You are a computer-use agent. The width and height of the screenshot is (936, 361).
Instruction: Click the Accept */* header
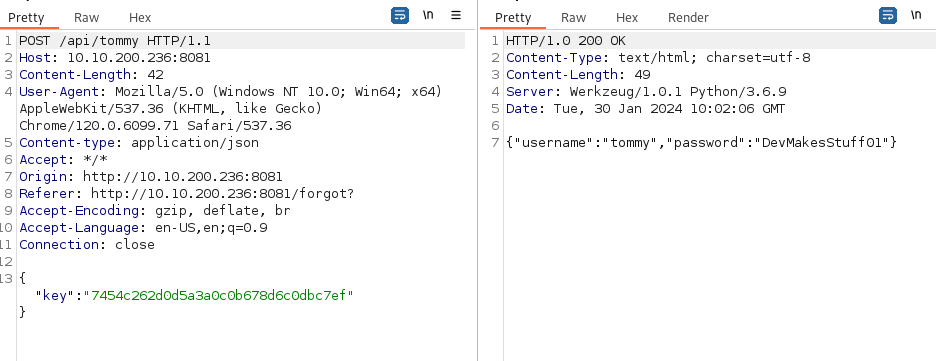coord(63,160)
